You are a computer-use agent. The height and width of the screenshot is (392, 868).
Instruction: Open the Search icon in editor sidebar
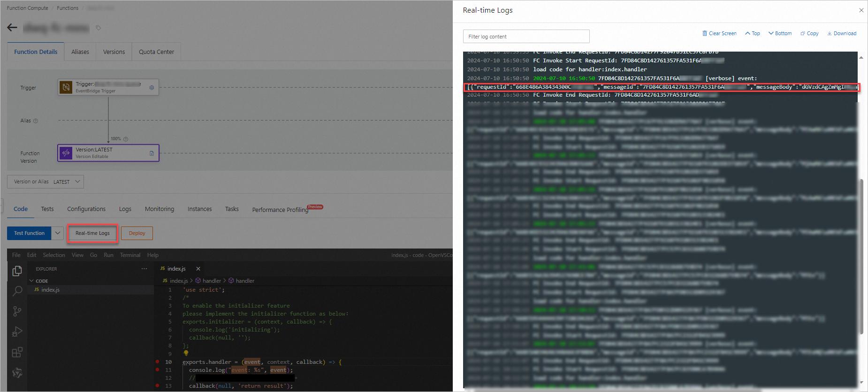coord(17,291)
